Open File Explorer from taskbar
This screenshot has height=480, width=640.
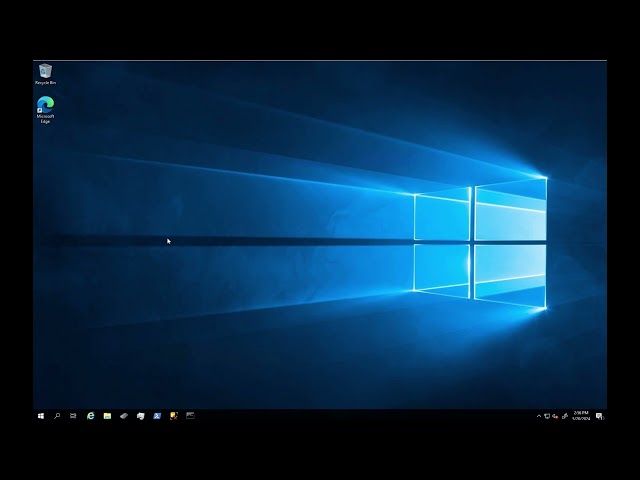pos(107,416)
